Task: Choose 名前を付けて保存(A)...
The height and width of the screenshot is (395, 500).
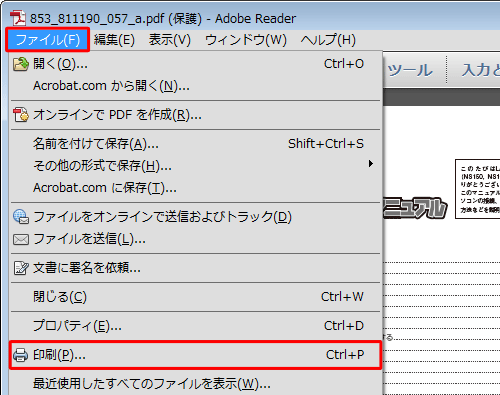Action: 195,144
